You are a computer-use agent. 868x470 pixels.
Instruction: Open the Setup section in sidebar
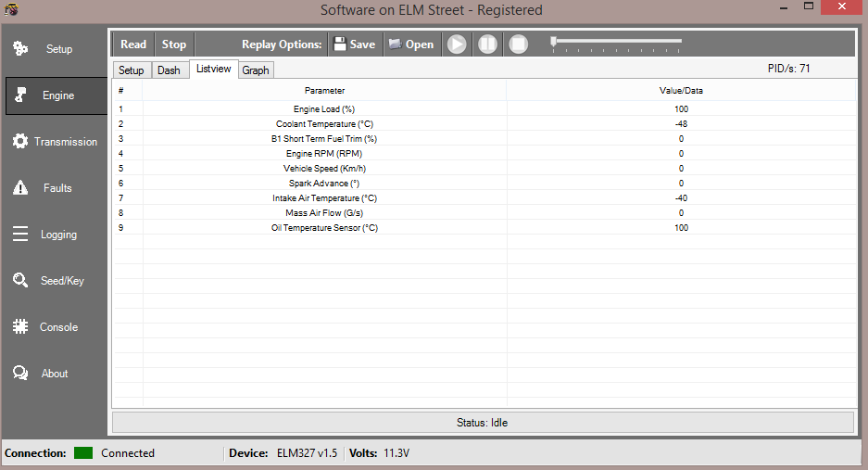54,49
